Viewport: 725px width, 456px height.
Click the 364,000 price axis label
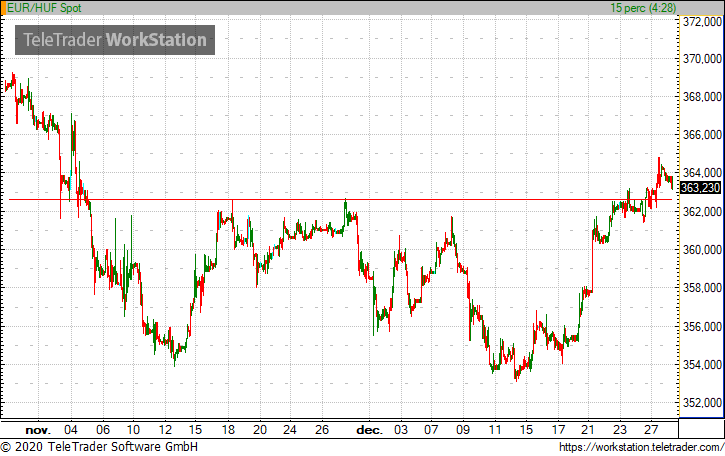tap(702, 173)
